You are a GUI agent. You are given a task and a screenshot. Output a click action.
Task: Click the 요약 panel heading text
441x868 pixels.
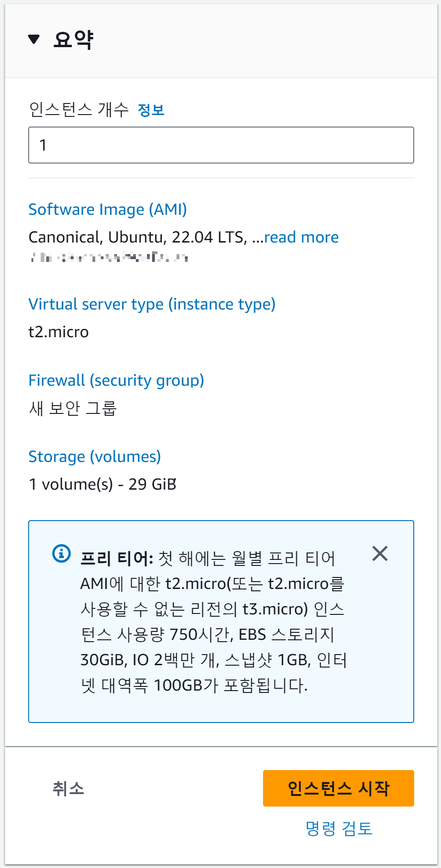[73, 39]
